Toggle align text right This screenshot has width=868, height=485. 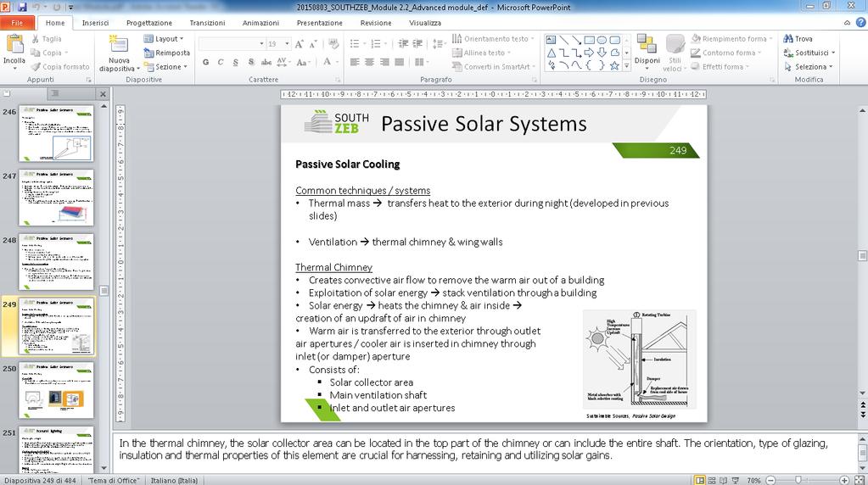(x=384, y=62)
